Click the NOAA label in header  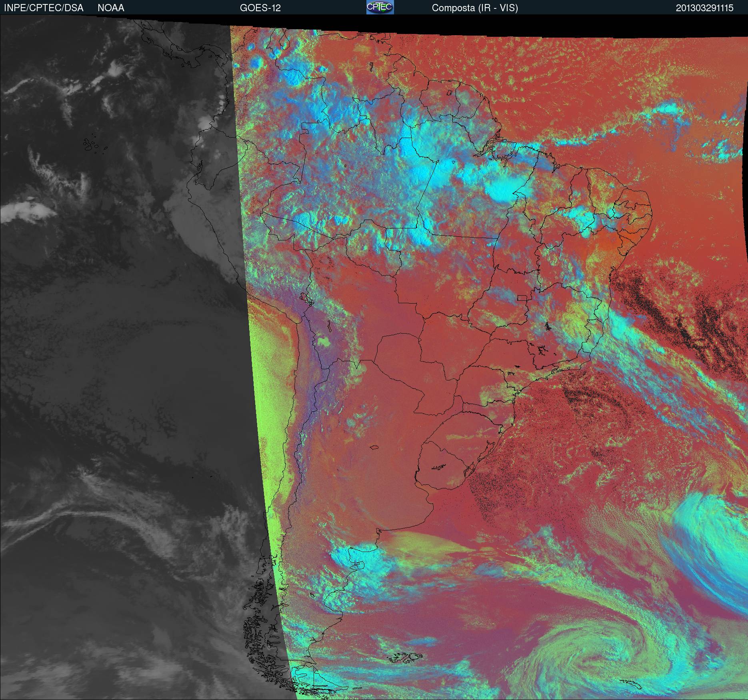point(111,8)
